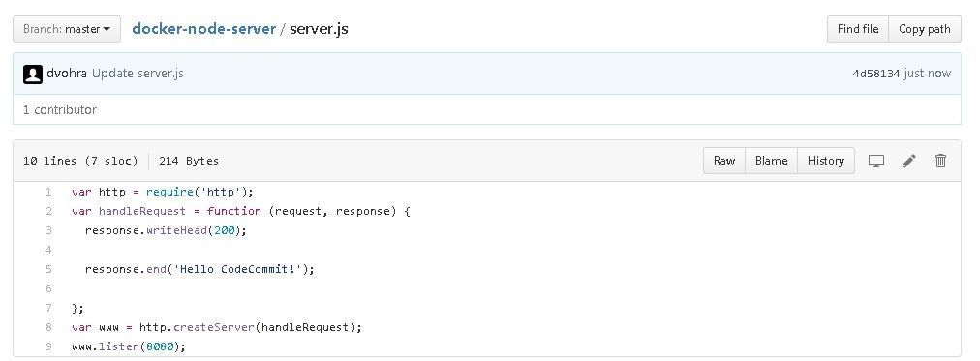Viewport: 980px width, 361px height.
Task: Click the 1 contributor text
Action: [x=59, y=110]
